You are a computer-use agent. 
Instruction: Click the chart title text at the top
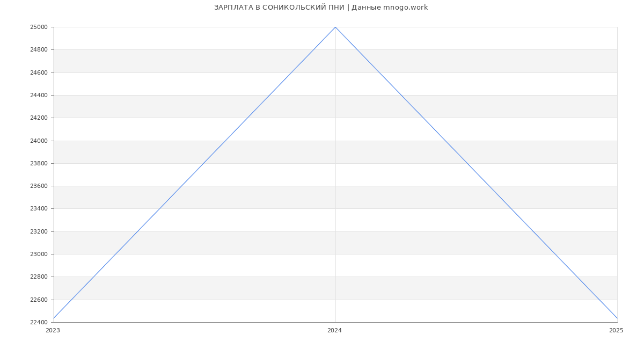[x=321, y=8]
